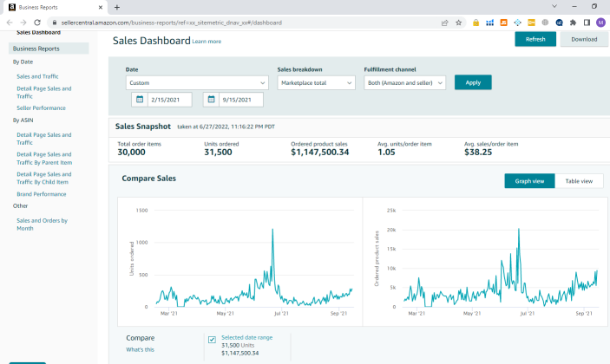Click the Download button
The image size is (610, 364).
pos(584,39)
